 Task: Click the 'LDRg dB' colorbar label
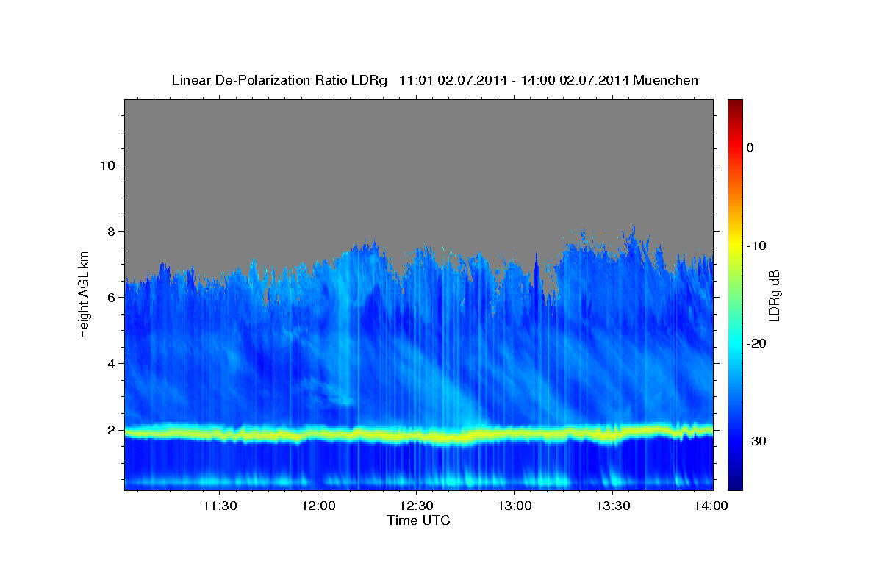click(774, 295)
